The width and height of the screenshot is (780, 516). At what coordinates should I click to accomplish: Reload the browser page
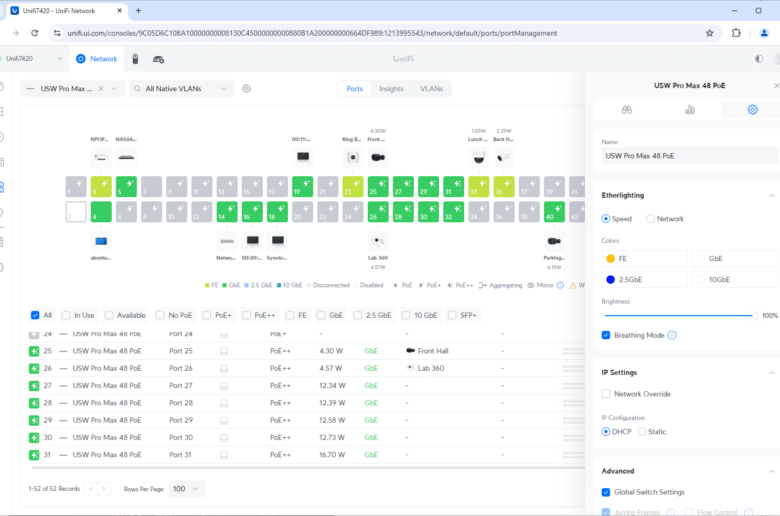click(x=34, y=33)
